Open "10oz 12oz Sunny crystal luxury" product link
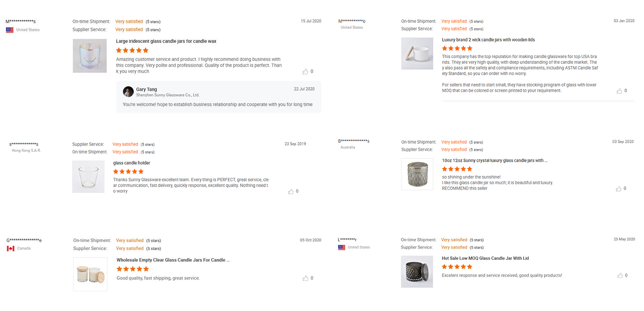 click(495, 160)
